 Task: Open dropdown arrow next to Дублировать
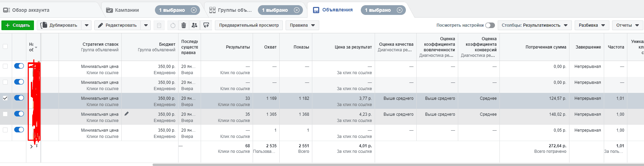point(87,25)
